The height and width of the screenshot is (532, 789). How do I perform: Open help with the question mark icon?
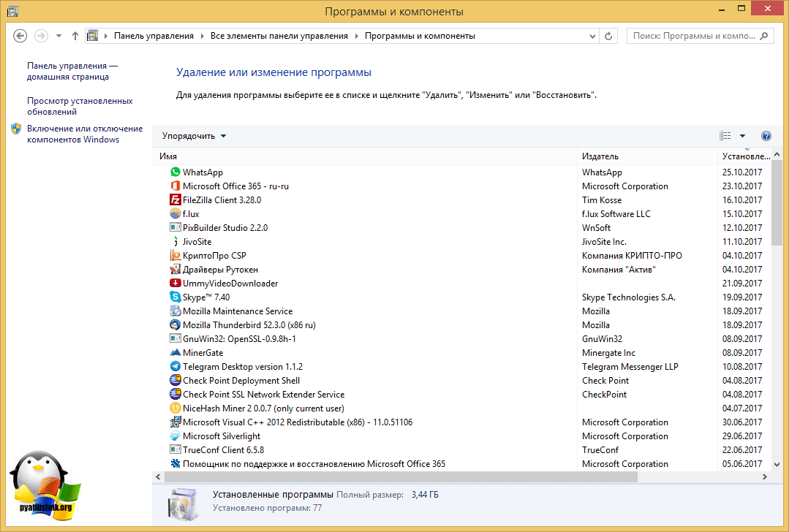766,136
